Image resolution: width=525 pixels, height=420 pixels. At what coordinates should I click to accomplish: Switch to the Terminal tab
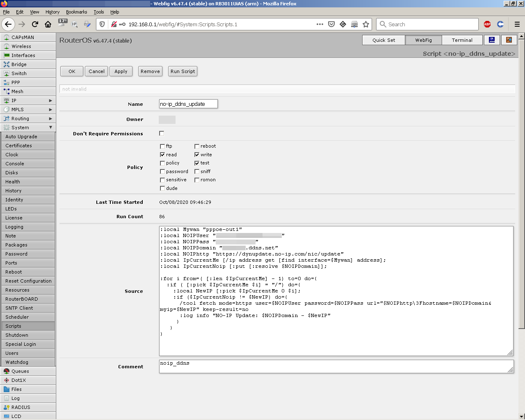(x=462, y=40)
